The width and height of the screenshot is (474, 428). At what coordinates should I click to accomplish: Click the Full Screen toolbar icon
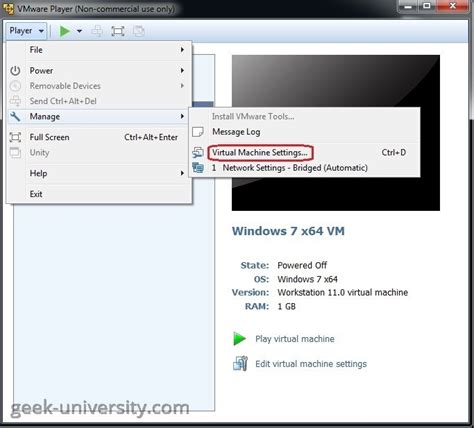pyautogui.click(x=118, y=31)
